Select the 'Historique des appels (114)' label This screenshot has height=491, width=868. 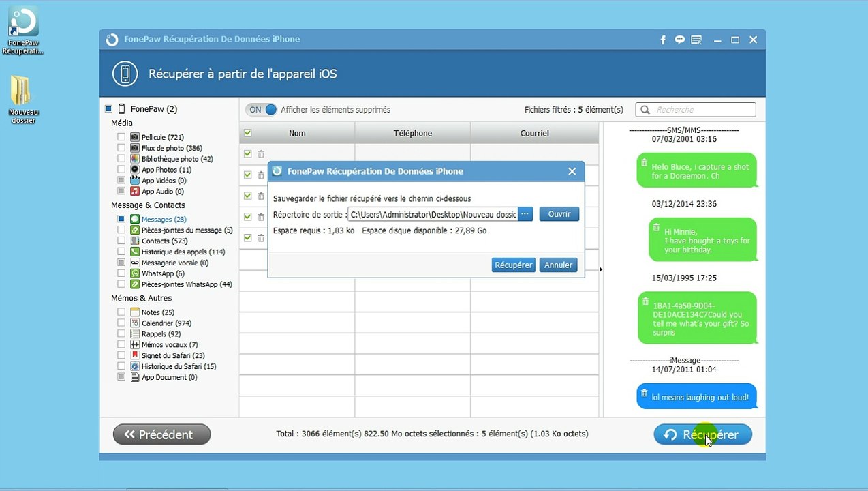point(183,252)
